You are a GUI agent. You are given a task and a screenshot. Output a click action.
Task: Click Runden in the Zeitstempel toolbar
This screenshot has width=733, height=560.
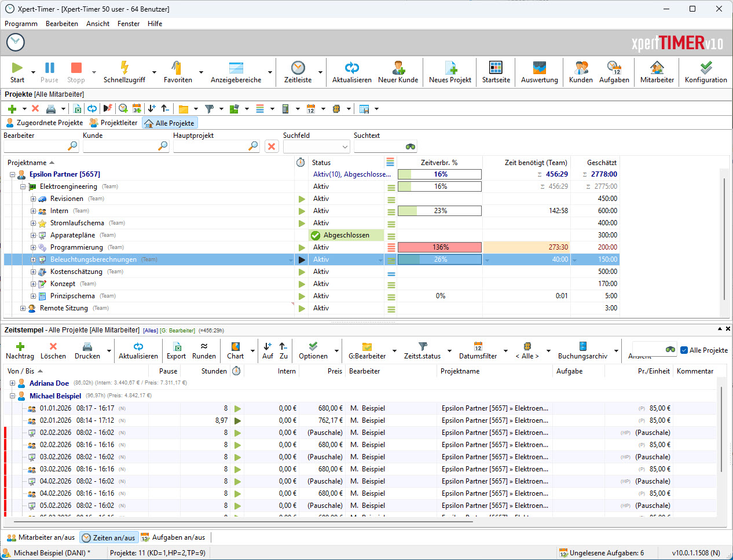pos(204,351)
